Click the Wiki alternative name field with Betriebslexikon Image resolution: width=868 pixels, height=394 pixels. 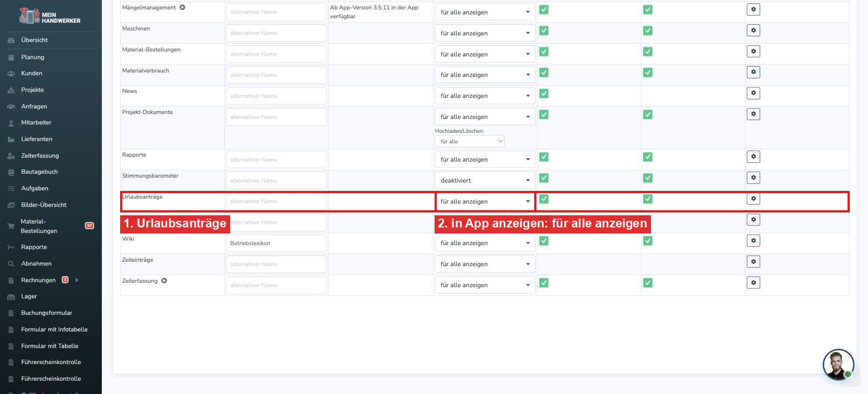click(276, 243)
